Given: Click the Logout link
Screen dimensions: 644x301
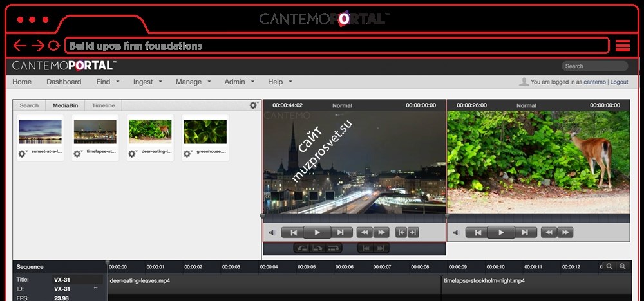Looking at the screenshot, I should (619, 82).
